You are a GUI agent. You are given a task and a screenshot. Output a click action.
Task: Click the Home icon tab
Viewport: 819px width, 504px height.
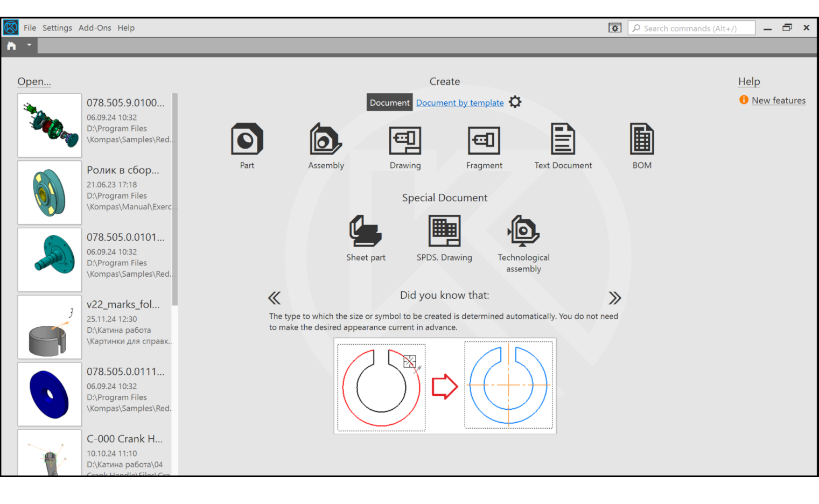tap(11, 46)
